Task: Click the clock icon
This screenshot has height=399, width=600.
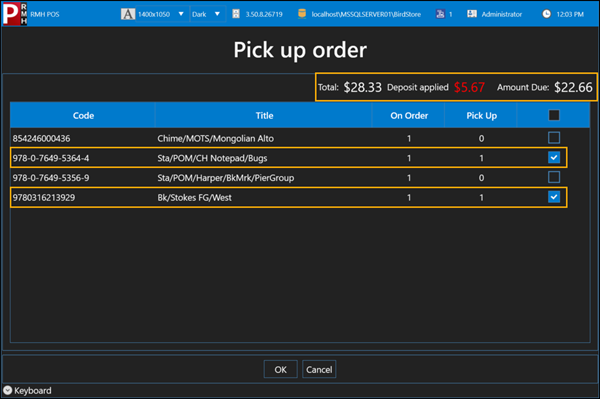Action: pyautogui.click(x=546, y=14)
